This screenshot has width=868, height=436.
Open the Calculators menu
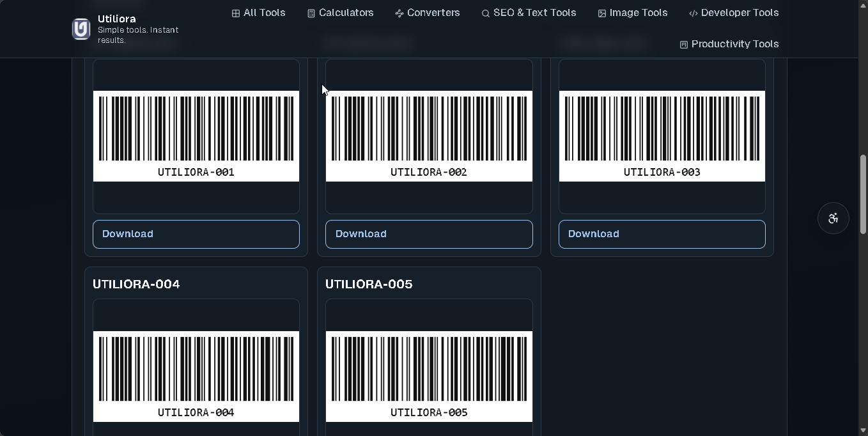point(341,13)
